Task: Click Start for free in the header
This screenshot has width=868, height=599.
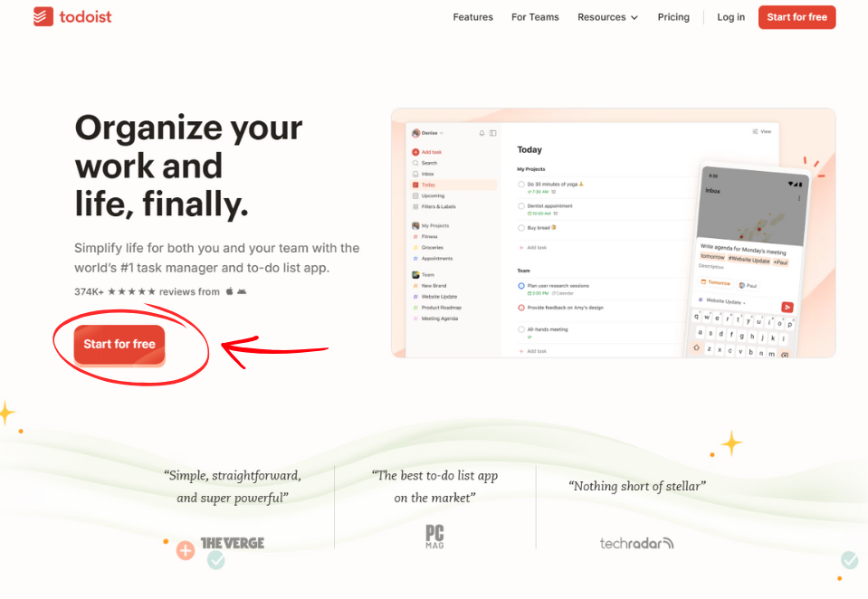Action: pos(796,17)
